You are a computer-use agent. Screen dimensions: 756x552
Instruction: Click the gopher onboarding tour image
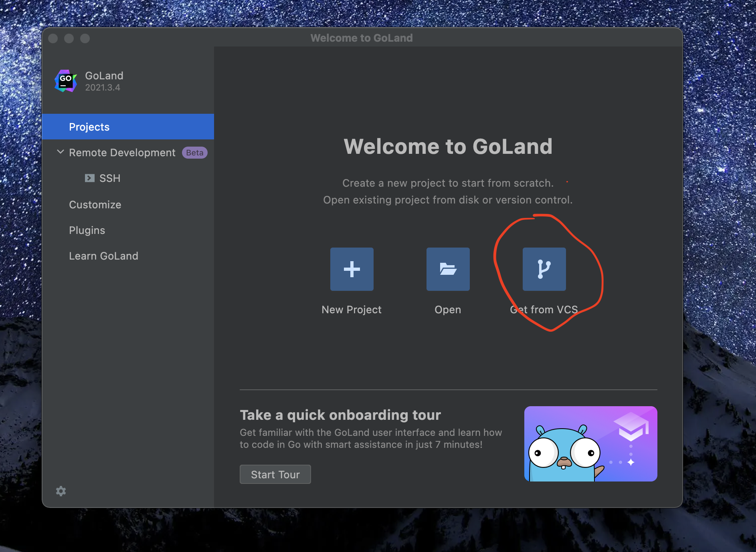(x=591, y=444)
